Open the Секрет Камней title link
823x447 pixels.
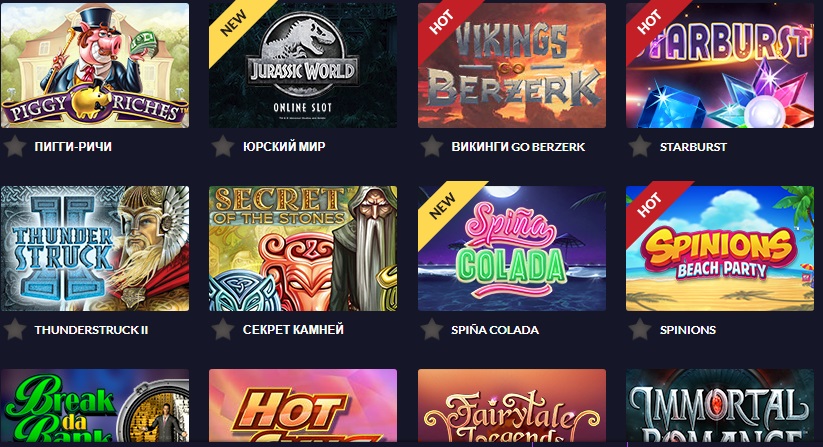click(293, 329)
